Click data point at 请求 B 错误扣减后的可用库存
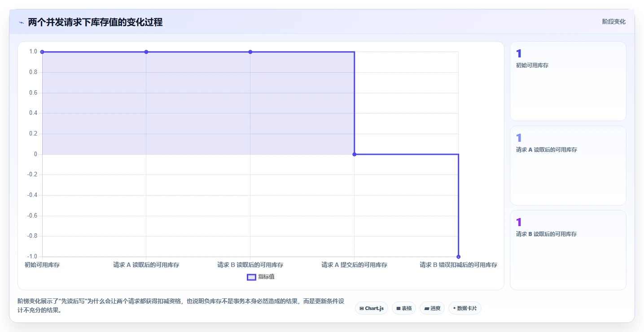This screenshot has width=644, height=332. [x=458, y=257]
